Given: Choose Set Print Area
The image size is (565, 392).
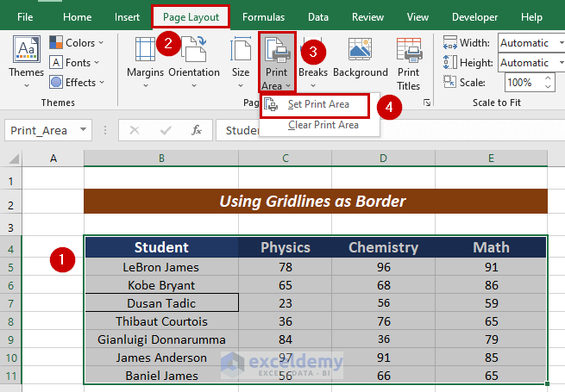Looking at the screenshot, I should point(315,105).
